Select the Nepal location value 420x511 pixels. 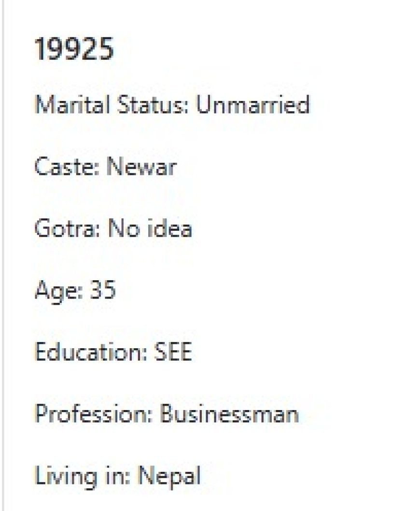click(x=169, y=476)
